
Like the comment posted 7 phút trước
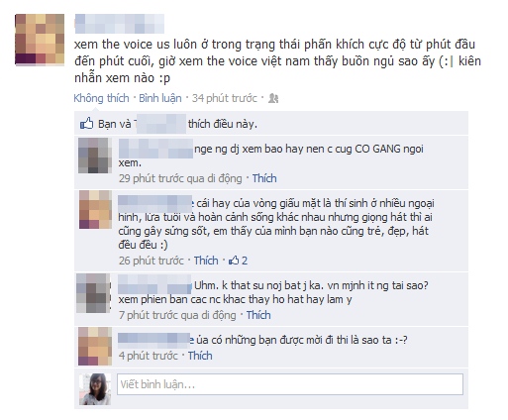pos(258,315)
